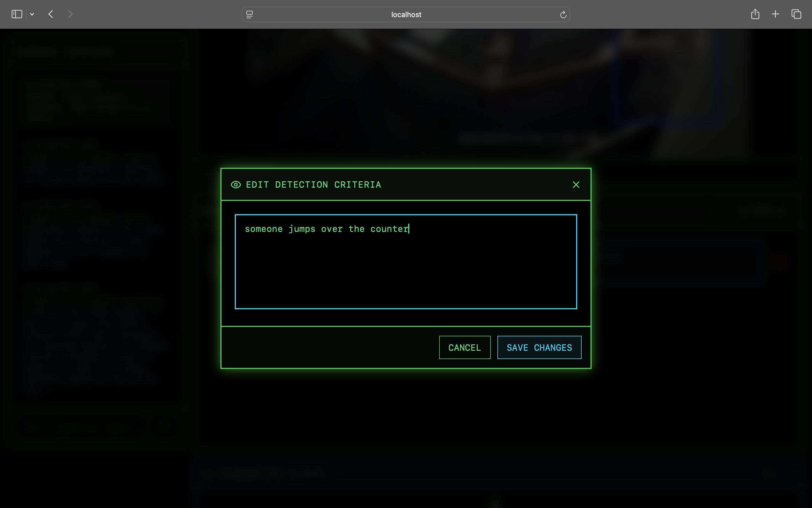Open the page menu icon in address bar

coord(249,14)
